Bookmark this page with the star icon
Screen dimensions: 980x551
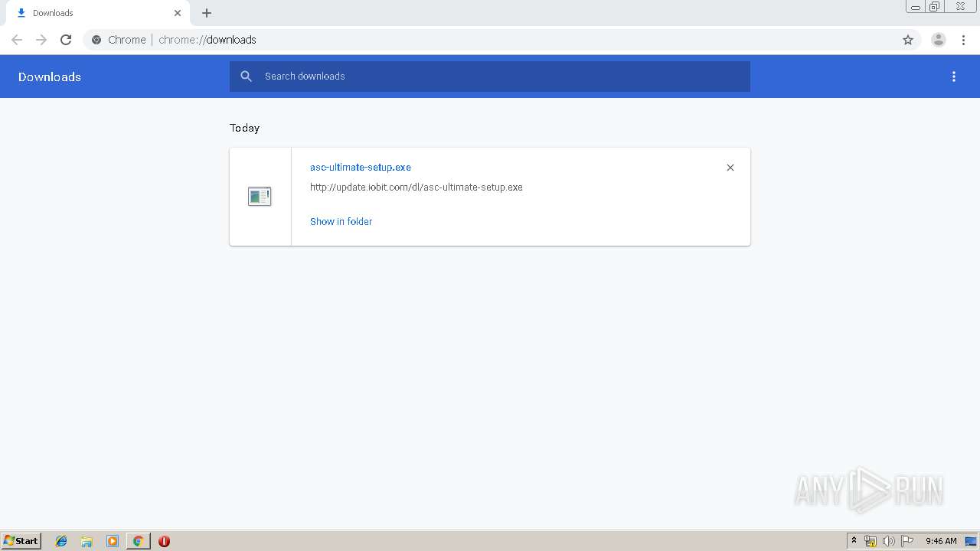click(x=908, y=40)
